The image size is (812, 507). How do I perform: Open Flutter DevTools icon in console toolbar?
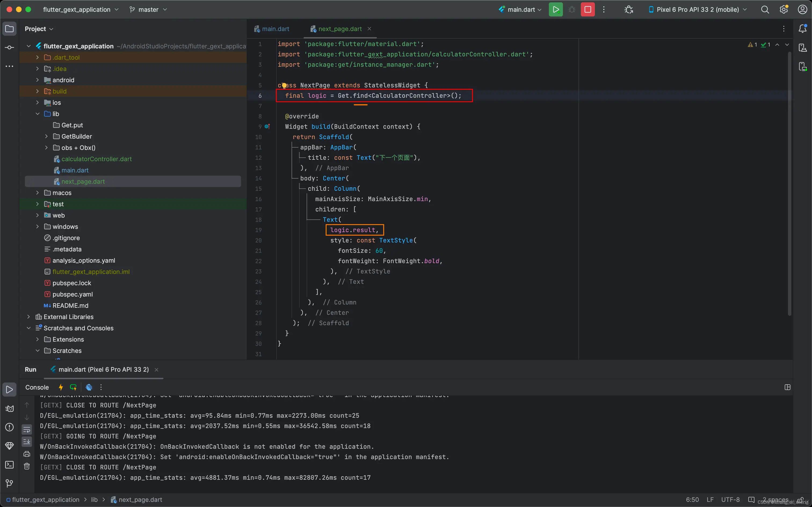[89, 387]
